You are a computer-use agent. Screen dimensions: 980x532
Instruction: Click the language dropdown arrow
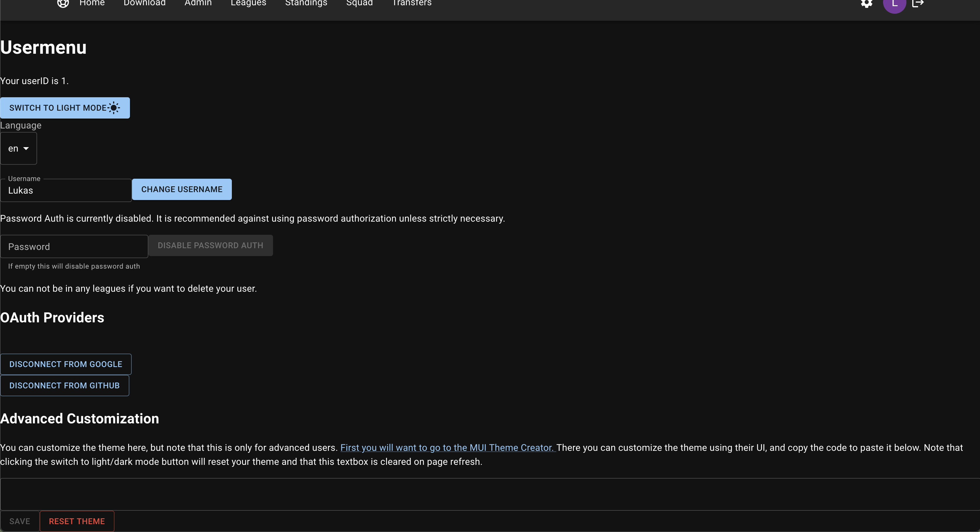[26, 149]
